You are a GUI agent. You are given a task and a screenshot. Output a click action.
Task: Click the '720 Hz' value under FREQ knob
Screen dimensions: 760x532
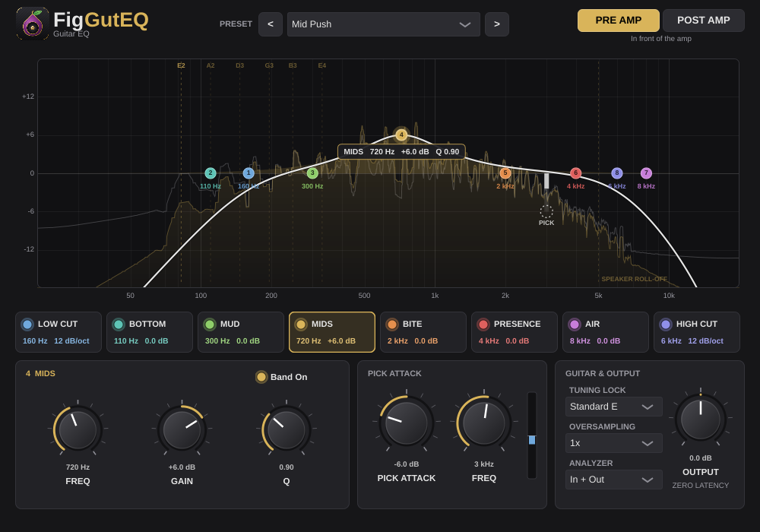(78, 467)
